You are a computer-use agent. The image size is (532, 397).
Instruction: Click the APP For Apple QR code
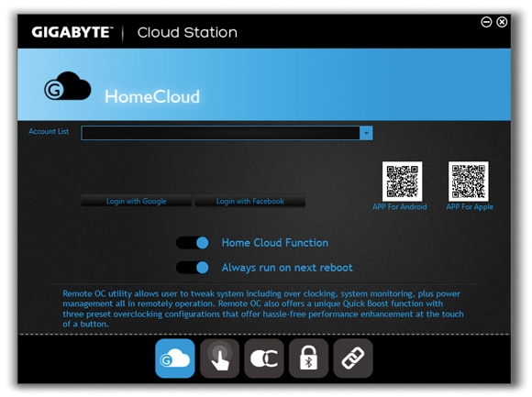tap(469, 182)
